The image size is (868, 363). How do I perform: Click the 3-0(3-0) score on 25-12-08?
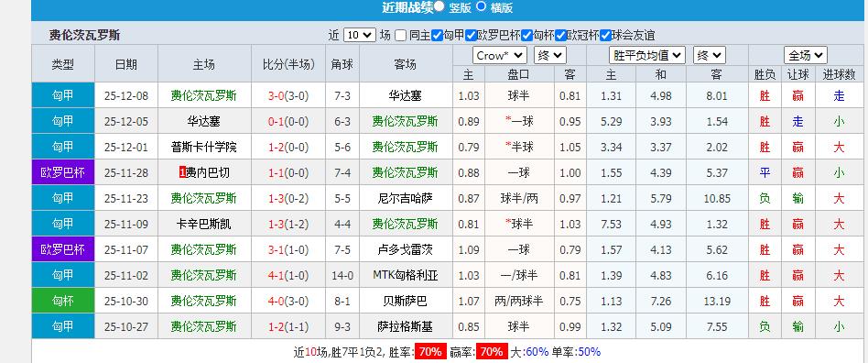[x=288, y=96]
